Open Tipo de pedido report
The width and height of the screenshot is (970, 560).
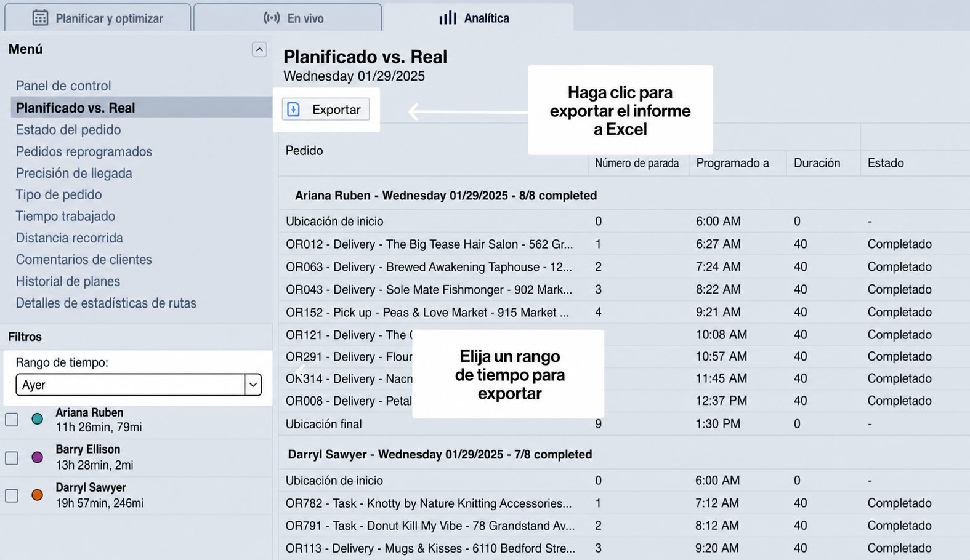tap(59, 194)
